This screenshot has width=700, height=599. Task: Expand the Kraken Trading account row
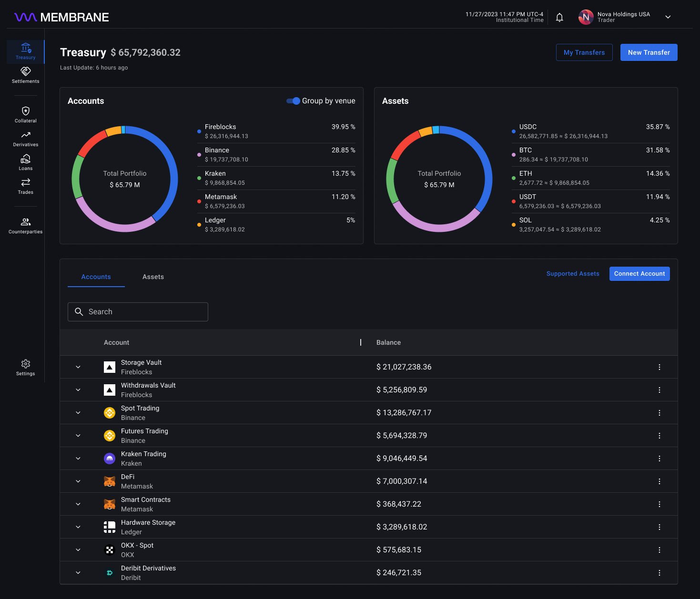tap(78, 458)
